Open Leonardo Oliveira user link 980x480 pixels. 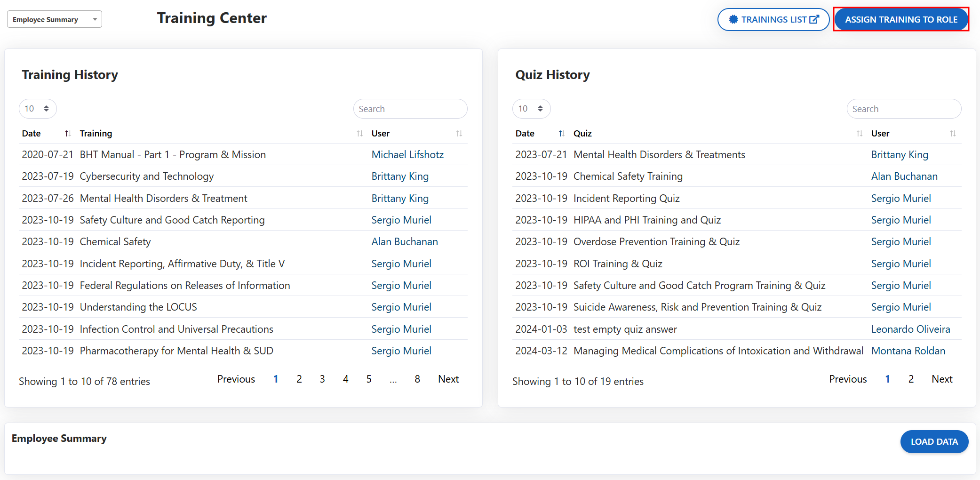(x=910, y=329)
